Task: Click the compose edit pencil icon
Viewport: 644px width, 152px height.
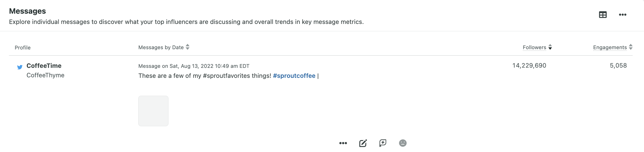Action: [363, 143]
